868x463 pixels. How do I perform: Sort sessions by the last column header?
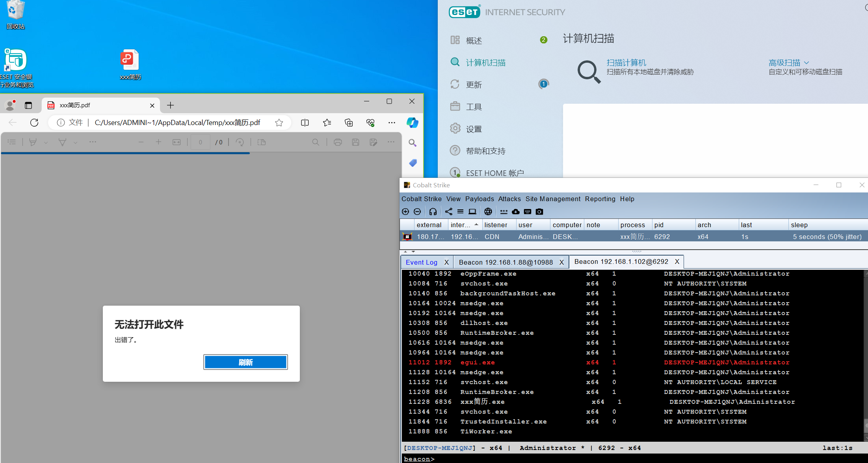763,225
